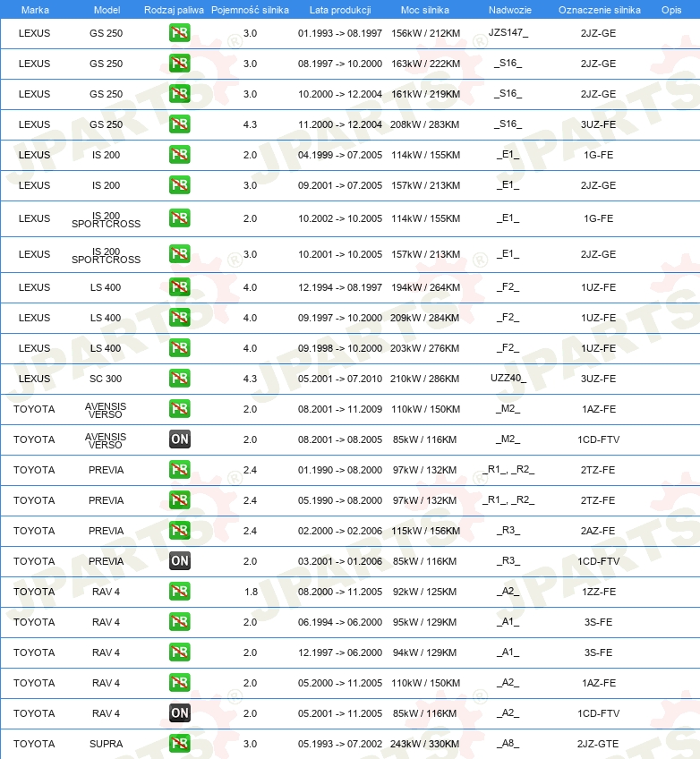The height and width of the screenshot is (759, 700).
Task: Click petrol icon in Previa 2AZ-FE row
Action: pos(180,531)
